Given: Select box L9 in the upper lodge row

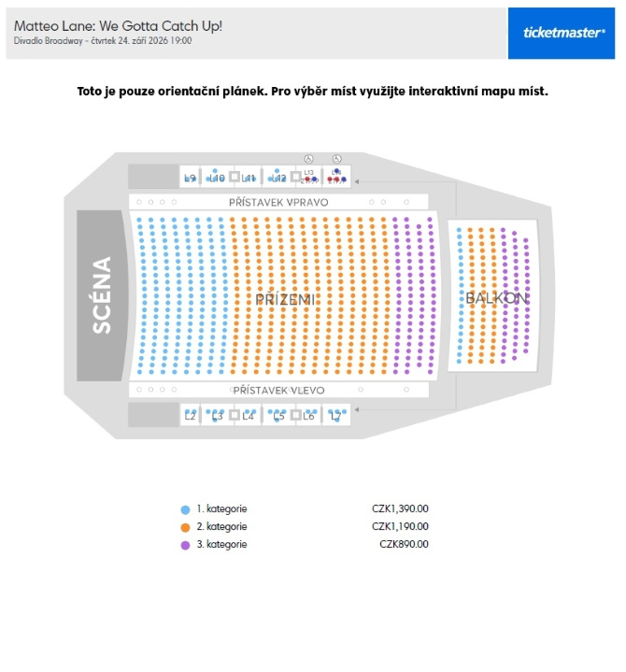Looking at the screenshot, I should click(190, 177).
